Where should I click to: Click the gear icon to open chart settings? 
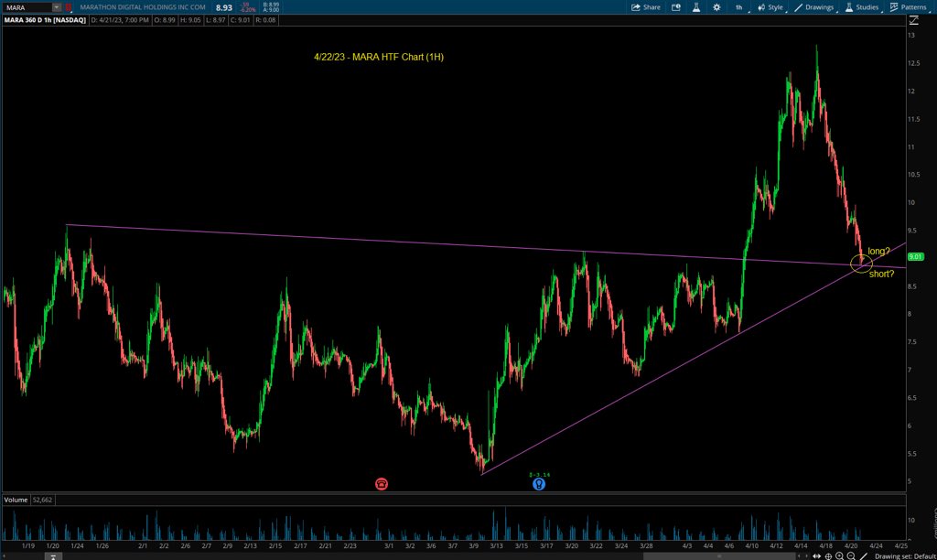pos(717,6)
